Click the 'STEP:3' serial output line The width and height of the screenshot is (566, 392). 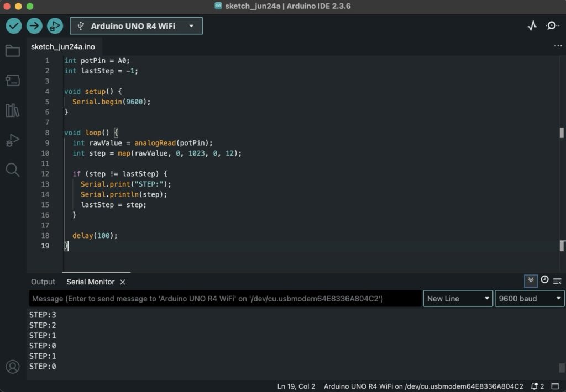pyautogui.click(x=43, y=315)
